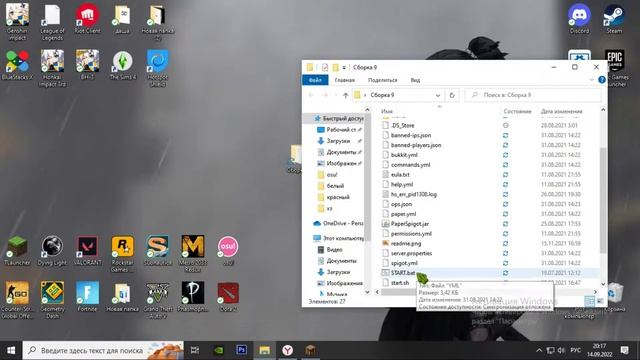Open Видео under Этот компьютер

tap(330, 249)
